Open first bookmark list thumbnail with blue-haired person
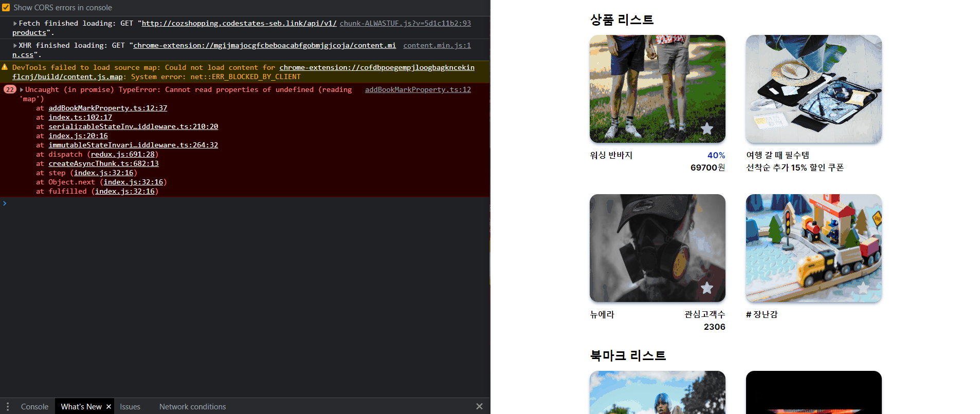980x414 pixels. 658,392
